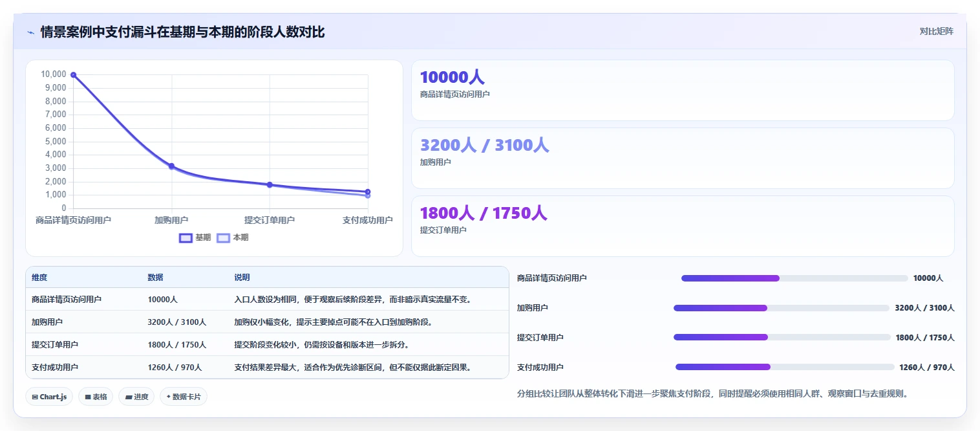Click the 10000人 progress value label

click(x=928, y=278)
